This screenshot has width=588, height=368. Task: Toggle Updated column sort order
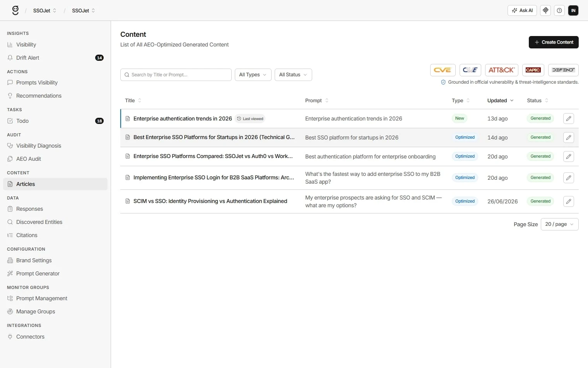500,100
